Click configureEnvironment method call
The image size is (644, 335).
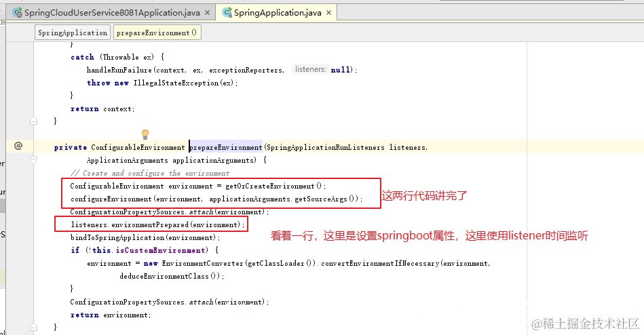(x=111, y=199)
